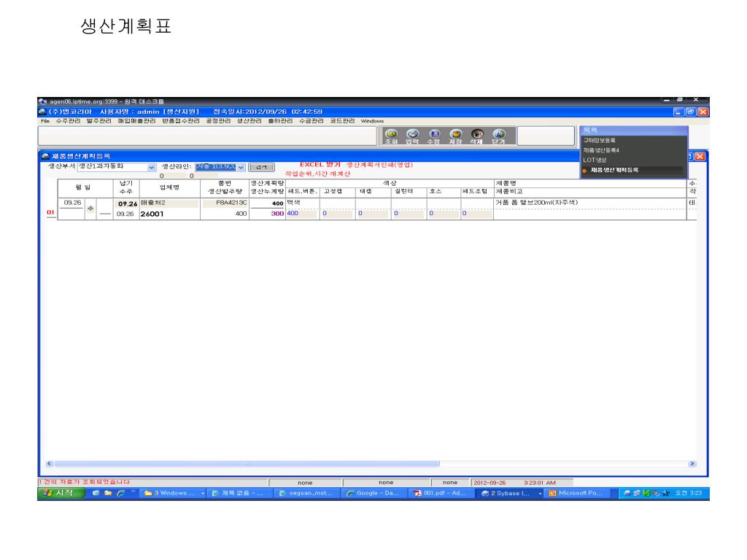Click the 0 field under 대캡
This screenshot has width=747, height=560.
coord(373,214)
